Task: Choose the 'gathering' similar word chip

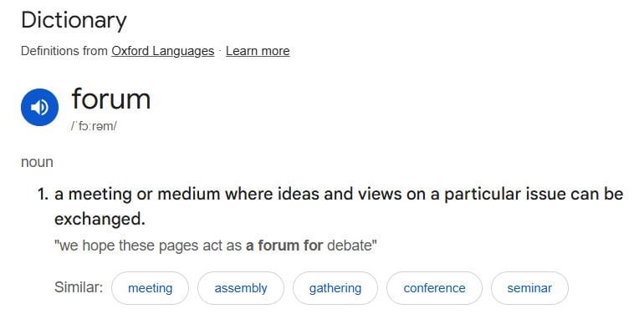Action: [335, 288]
